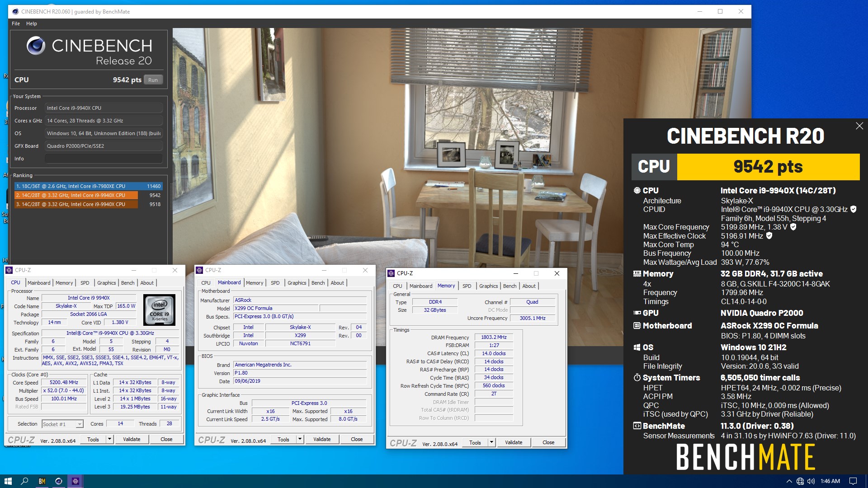Select Mainboard tab in CPU-Z Memory window
Image resolution: width=868 pixels, height=488 pixels.
click(421, 286)
